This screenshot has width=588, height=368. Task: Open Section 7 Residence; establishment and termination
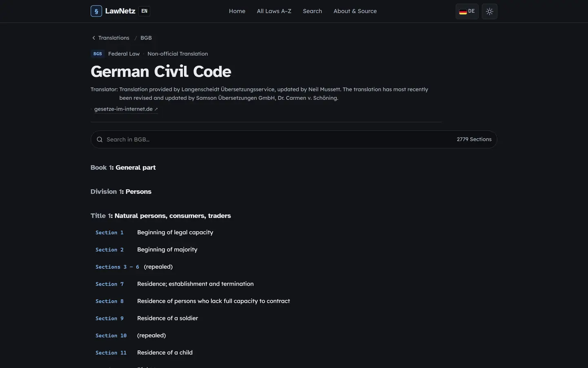coord(294,284)
